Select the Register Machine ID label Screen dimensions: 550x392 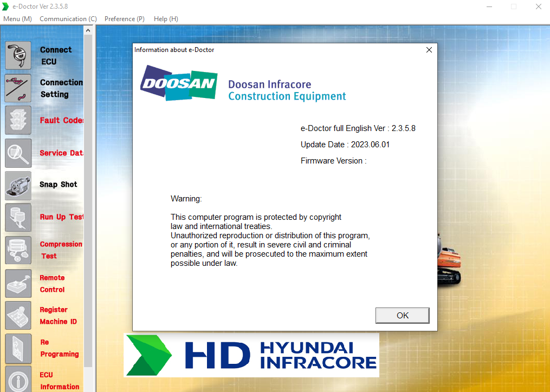(x=58, y=316)
